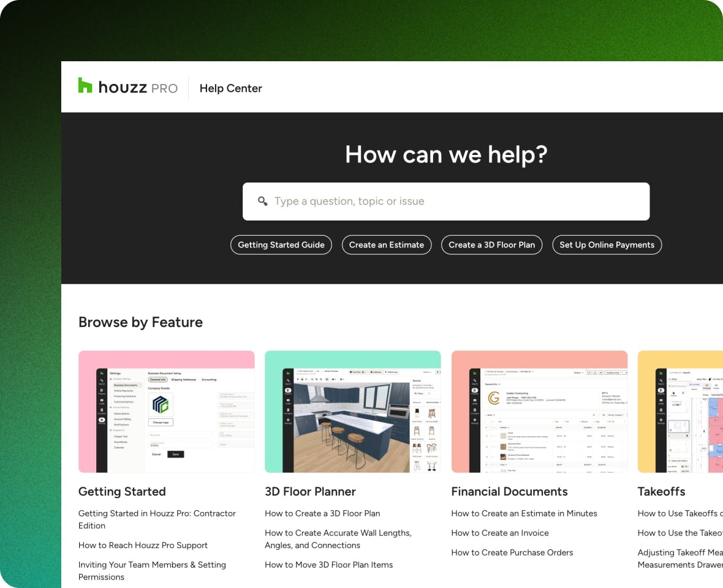
Task: Open How to Create a 3D Floor Plan article
Action: pyautogui.click(x=322, y=513)
